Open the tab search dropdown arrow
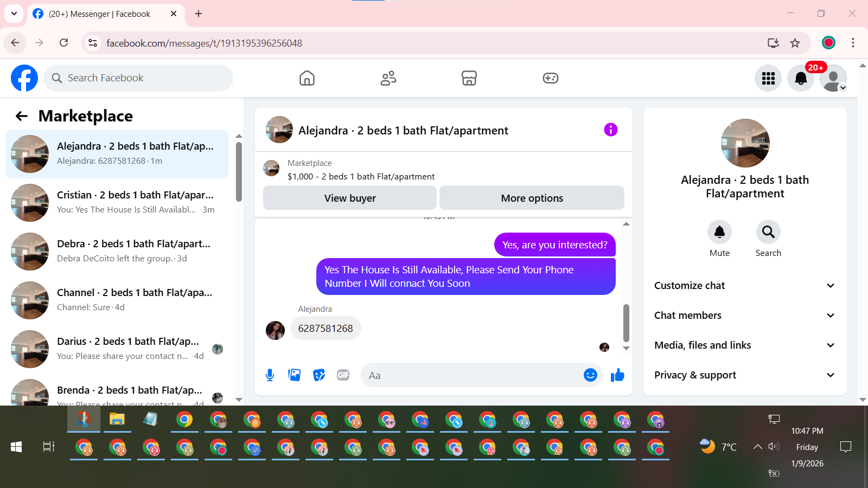Image resolution: width=868 pixels, height=488 pixels. [x=14, y=14]
